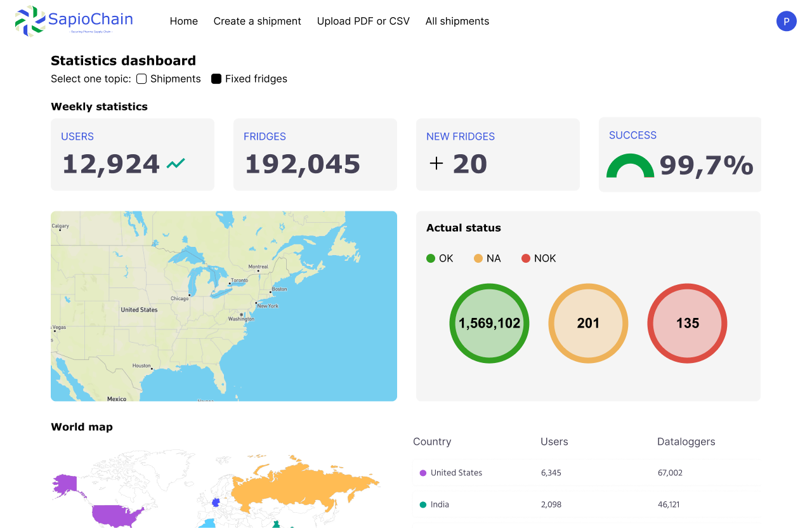812x528 pixels.
Task: Click the SapioChain logo
Action: 74,20
